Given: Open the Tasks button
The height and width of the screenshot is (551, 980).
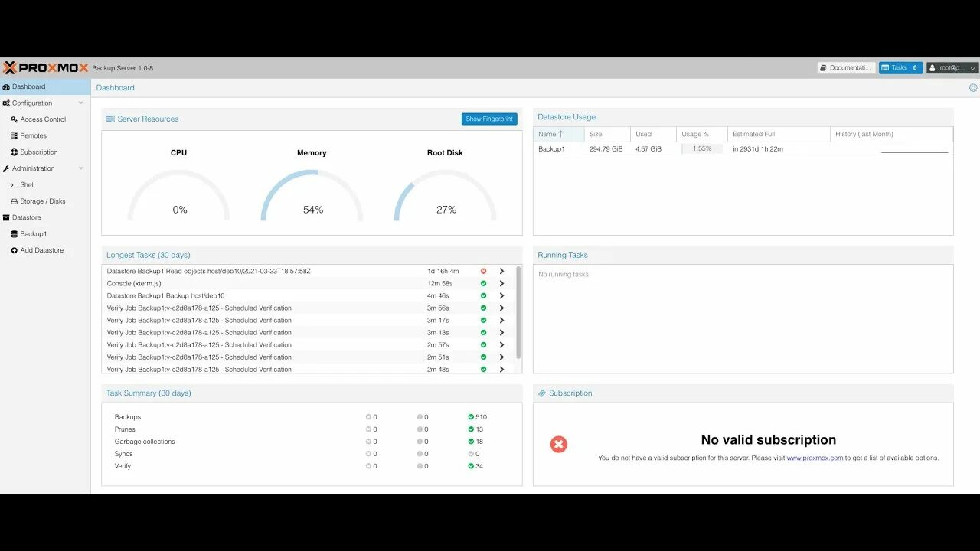Looking at the screenshot, I should pos(900,68).
